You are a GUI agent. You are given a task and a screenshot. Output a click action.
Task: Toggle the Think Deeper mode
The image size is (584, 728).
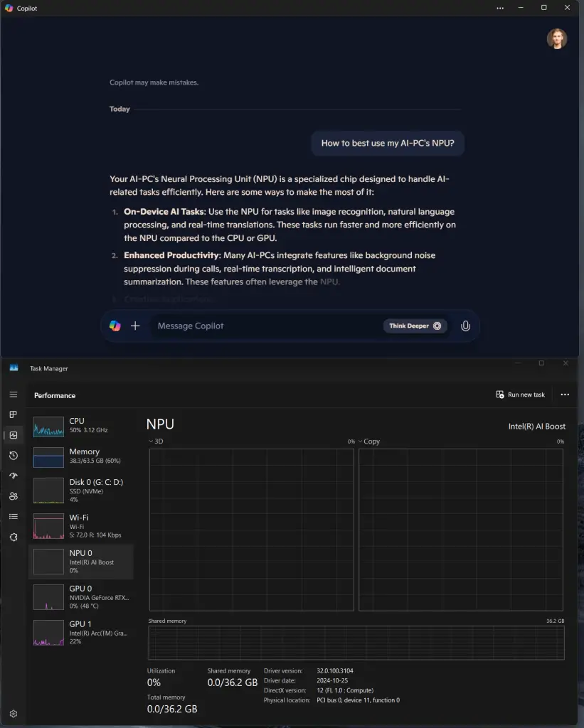pos(415,326)
